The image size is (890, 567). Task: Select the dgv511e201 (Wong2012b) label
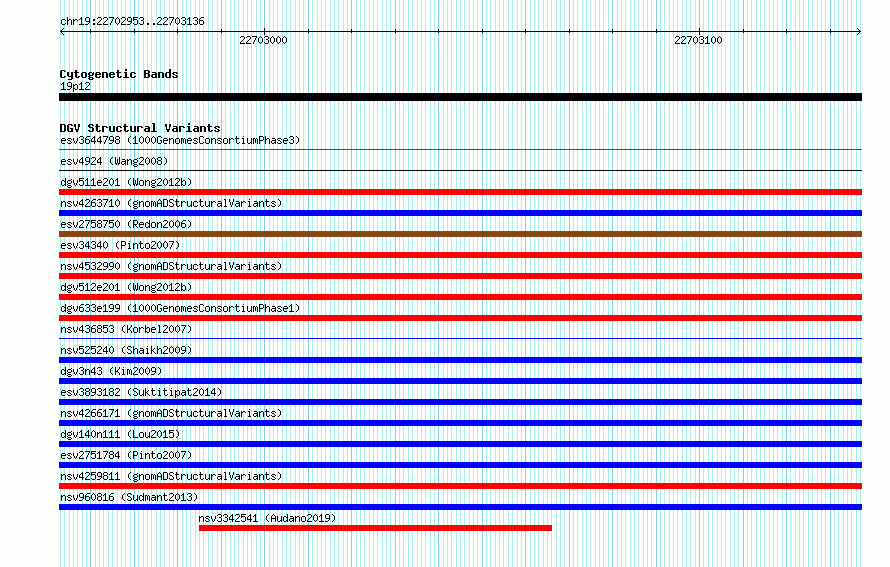[x=126, y=182]
